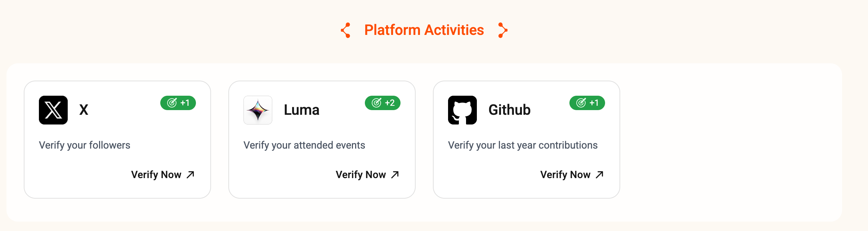Click the Github octocat logo icon
Screen dimensions: 868x231
[462, 110]
